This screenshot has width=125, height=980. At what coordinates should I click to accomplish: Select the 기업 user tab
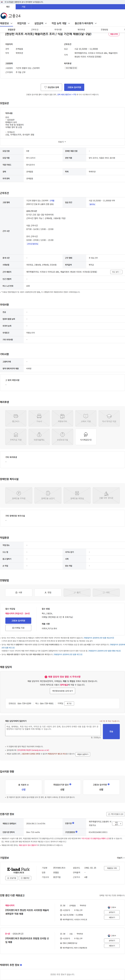[23, 7]
